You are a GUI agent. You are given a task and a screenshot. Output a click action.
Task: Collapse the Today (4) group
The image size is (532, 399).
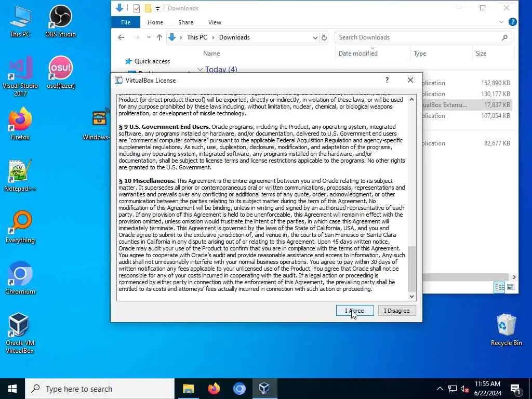[x=200, y=70]
